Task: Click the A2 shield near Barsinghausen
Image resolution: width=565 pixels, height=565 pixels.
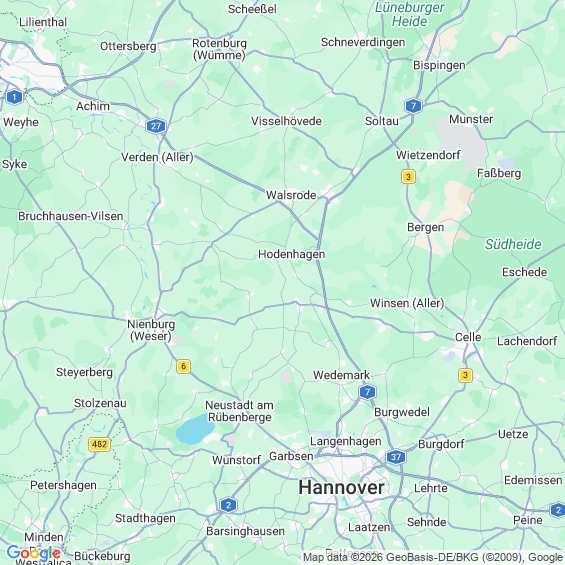Action: pyautogui.click(x=228, y=505)
